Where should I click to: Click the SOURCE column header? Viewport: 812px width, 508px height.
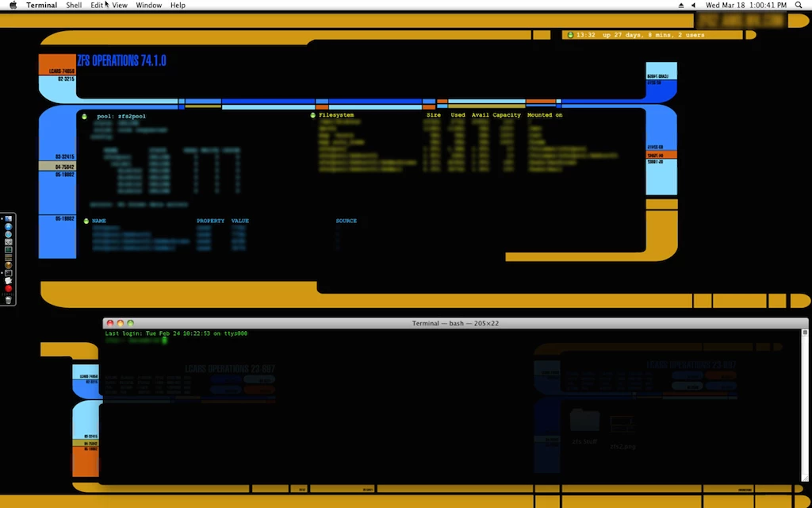pos(347,221)
